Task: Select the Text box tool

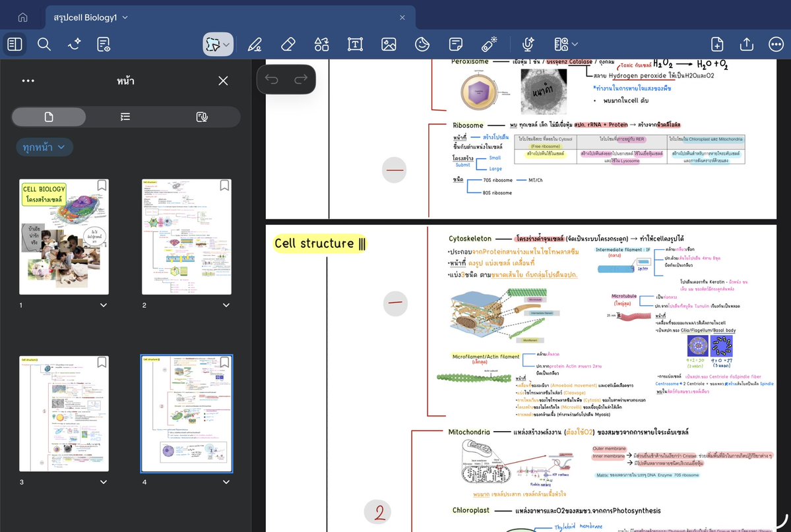Action: 355,44
